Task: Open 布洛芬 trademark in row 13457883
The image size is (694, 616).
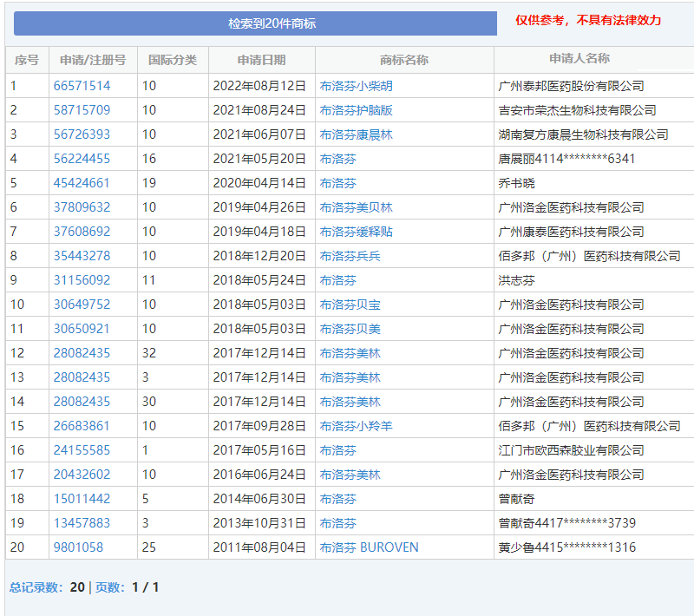Action: point(338,523)
